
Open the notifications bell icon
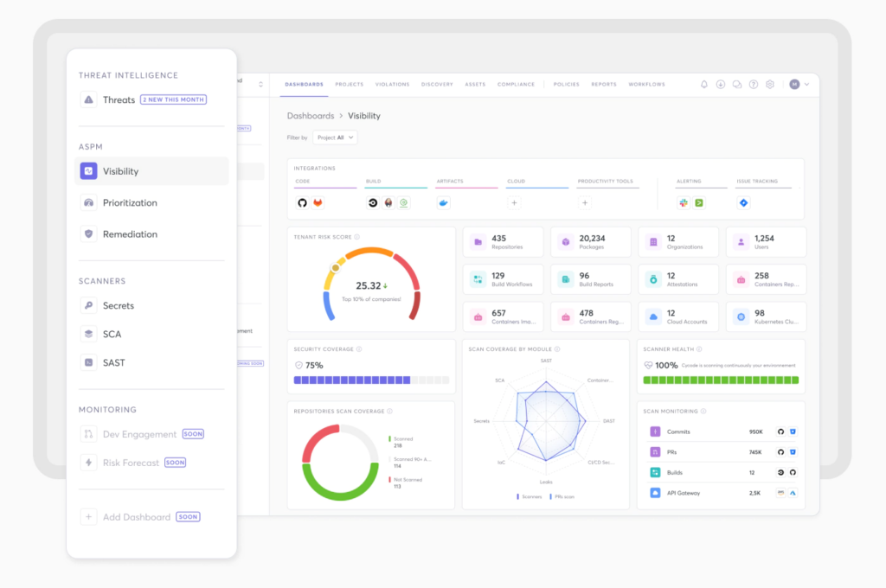(704, 84)
